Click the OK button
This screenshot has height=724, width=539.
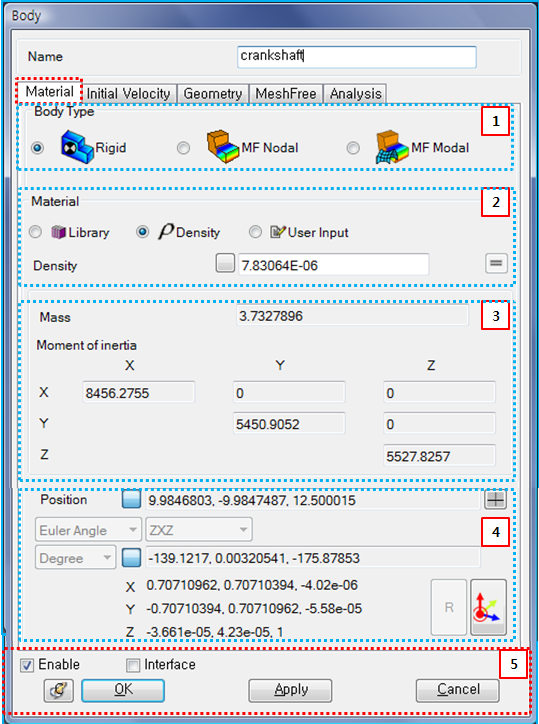[x=123, y=690]
